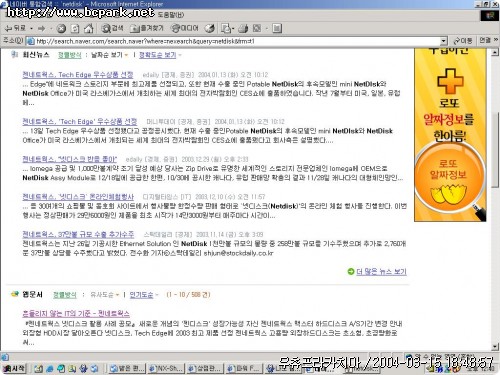Screen dimensions: 500x375
Task: Click the Mail toolbar icon
Action: click(226, 28)
